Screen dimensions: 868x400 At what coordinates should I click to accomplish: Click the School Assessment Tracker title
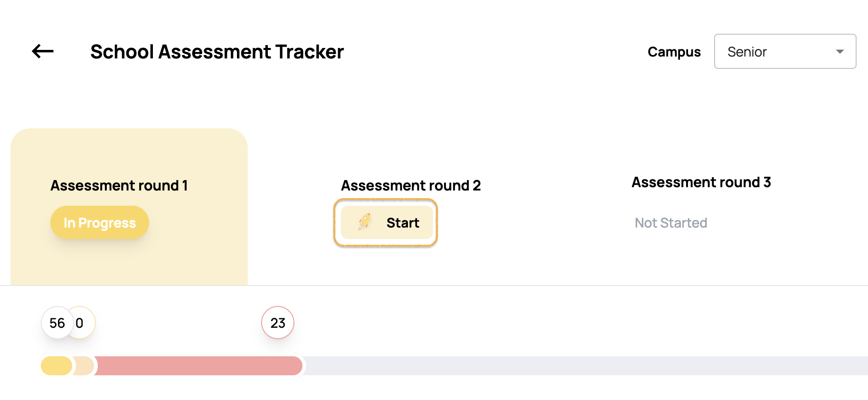click(x=217, y=52)
